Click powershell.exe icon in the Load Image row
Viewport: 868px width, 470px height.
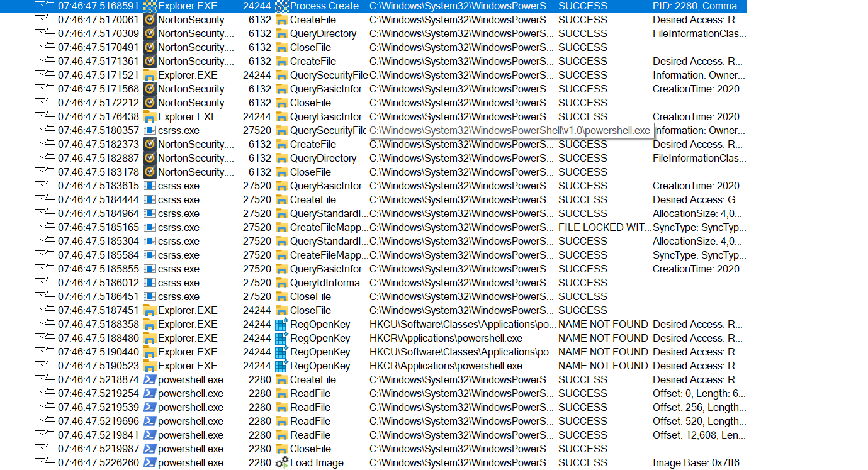150,463
